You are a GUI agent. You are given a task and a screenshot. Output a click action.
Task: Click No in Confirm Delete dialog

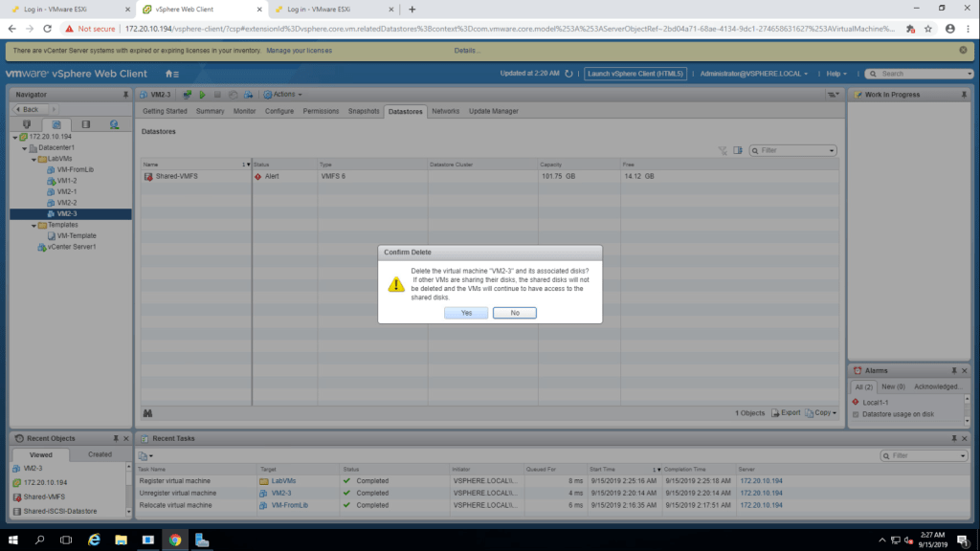[x=515, y=313]
